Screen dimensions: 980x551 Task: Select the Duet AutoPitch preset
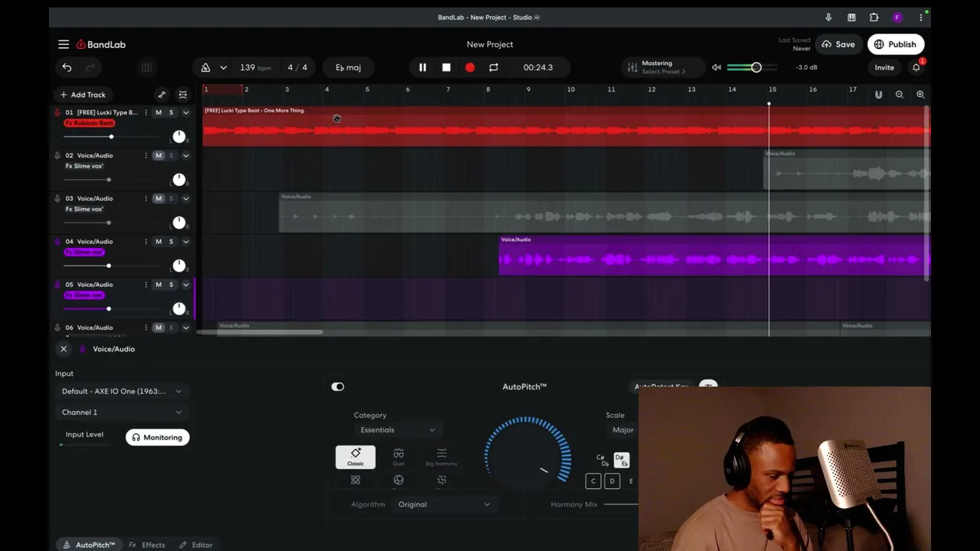click(398, 457)
